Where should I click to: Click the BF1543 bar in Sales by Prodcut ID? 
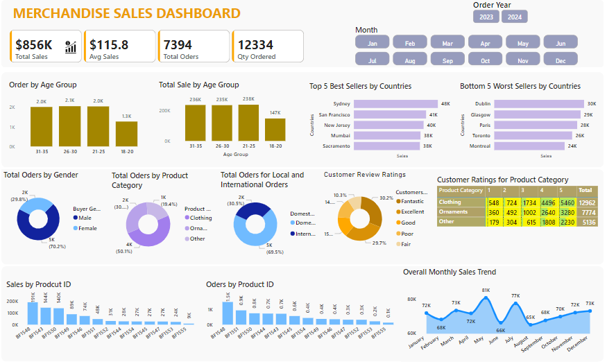pos(46,316)
